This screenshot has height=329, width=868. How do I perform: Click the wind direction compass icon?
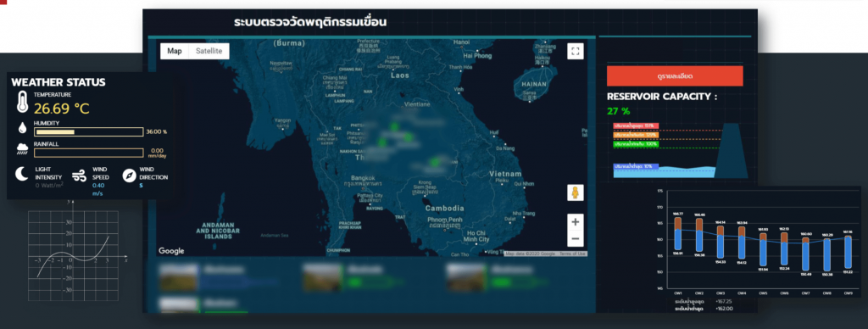click(x=129, y=176)
